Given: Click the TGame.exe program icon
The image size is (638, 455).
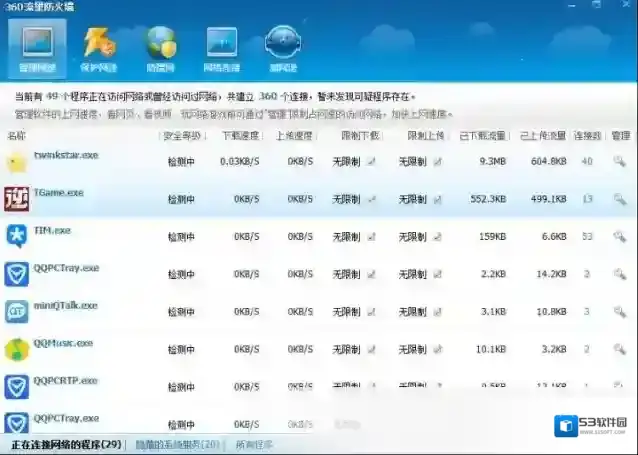Looking at the screenshot, I should point(17,198).
